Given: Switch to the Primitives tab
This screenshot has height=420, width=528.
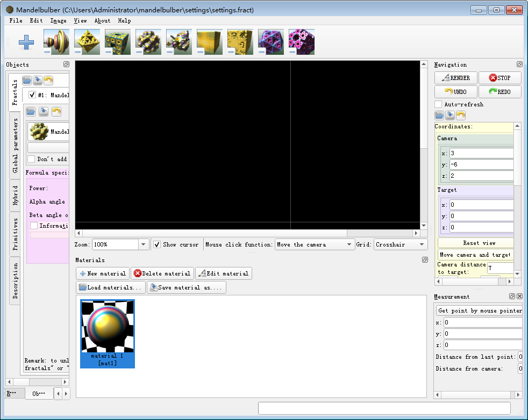Looking at the screenshot, I should (15, 234).
